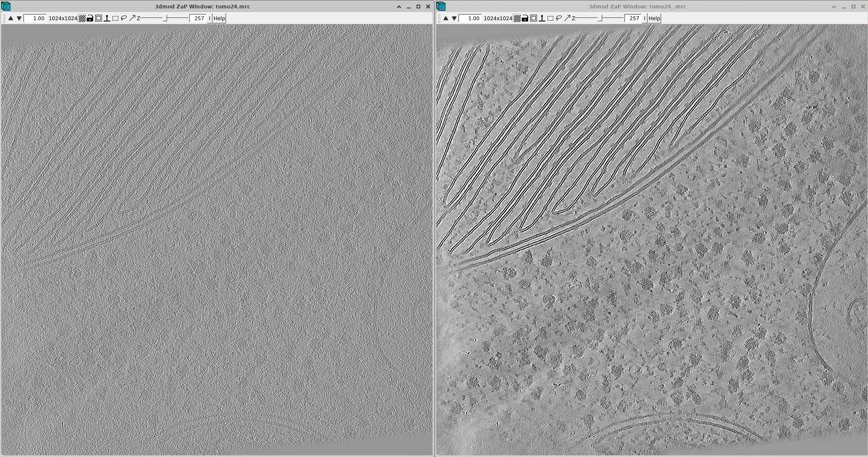The width and height of the screenshot is (868, 457).
Task: Click the I info button in tomo24.mrc window
Action: (210, 18)
